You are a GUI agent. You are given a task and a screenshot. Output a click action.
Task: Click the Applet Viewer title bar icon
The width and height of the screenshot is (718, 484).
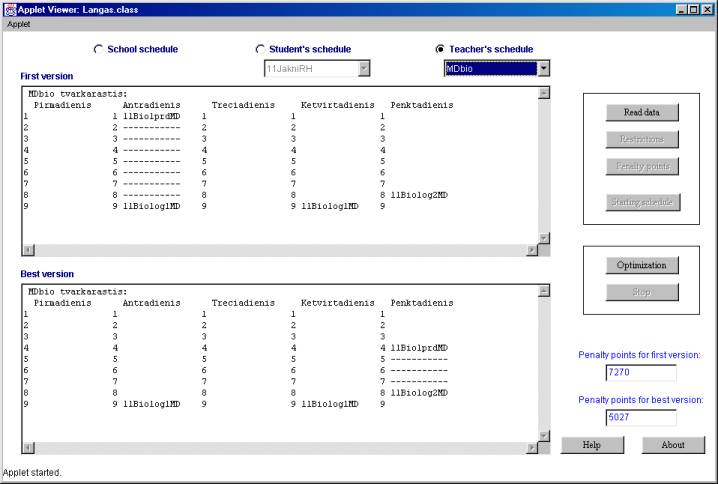pos(9,9)
